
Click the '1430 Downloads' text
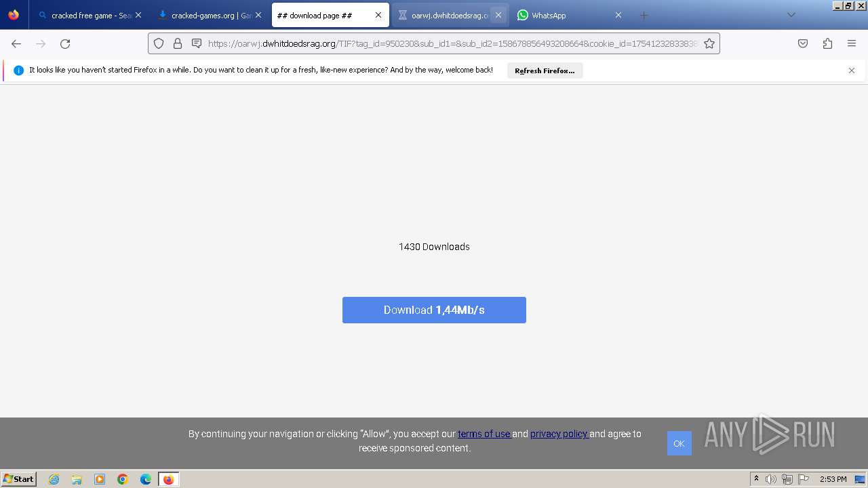434,247
